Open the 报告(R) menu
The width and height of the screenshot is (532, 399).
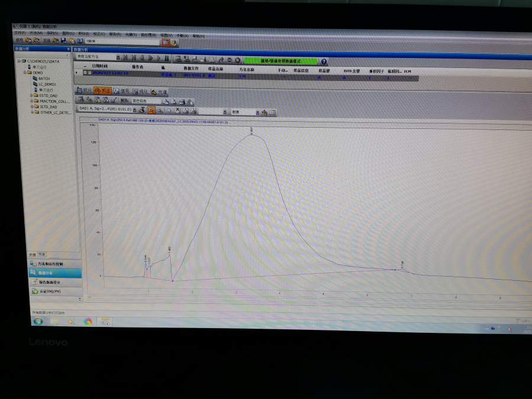[x=115, y=34]
